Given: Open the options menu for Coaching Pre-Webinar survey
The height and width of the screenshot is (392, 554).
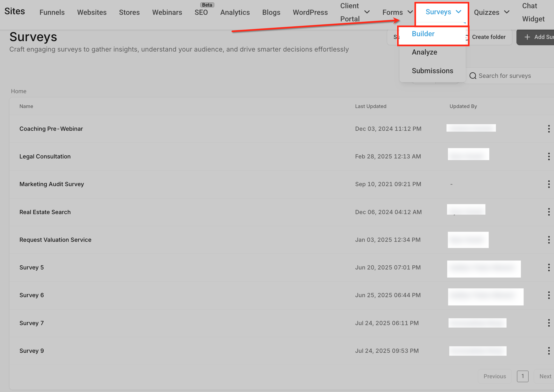Looking at the screenshot, I should click(549, 129).
